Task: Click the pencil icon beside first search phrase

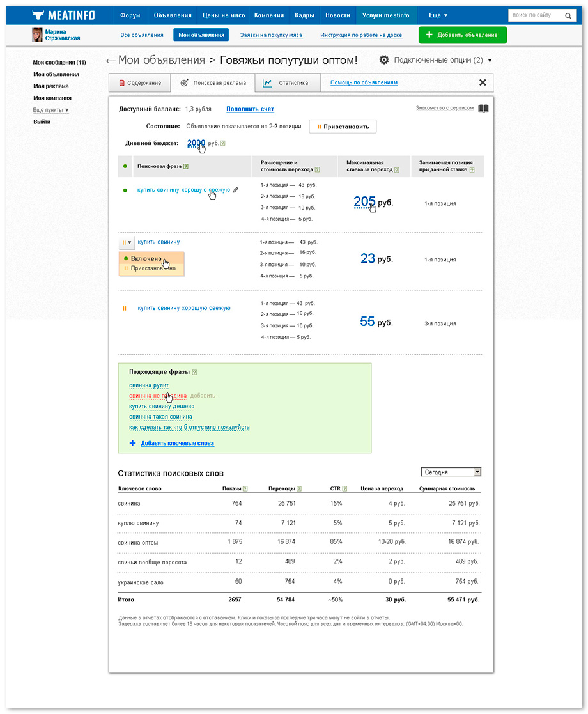Action: [x=235, y=190]
